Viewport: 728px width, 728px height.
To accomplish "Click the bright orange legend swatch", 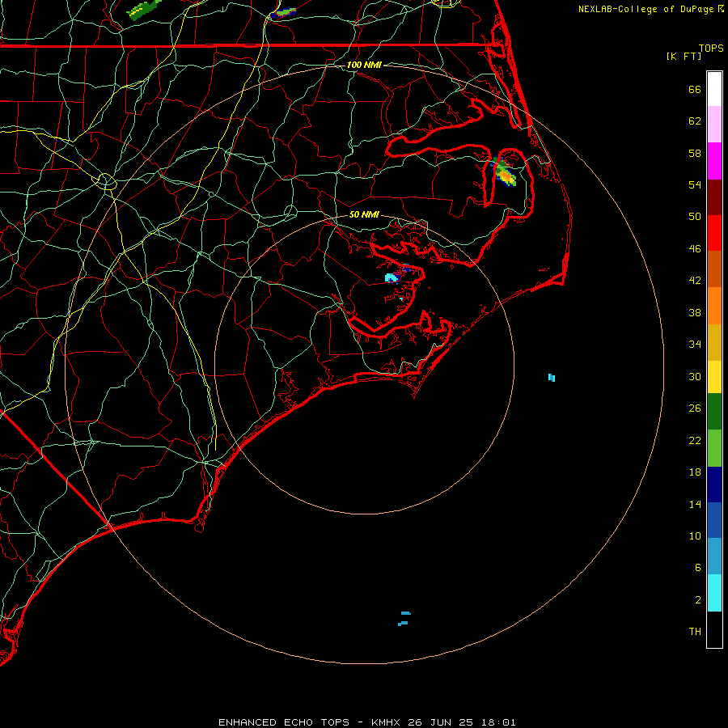I will coord(714,306).
